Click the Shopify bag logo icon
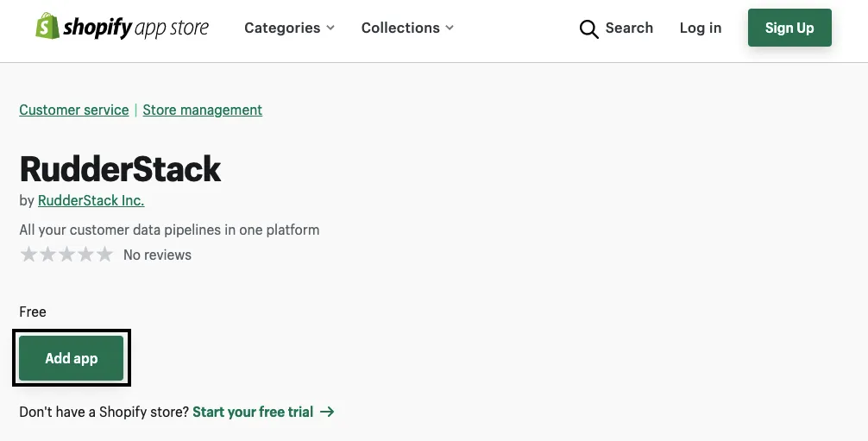The width and height of the screenshot is (868, 441). (47, 27)
